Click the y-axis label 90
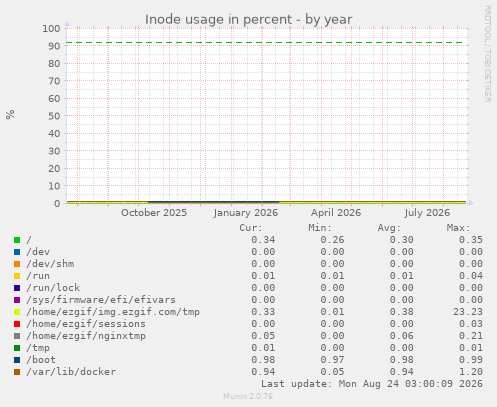497x407 pixels. (x=54, y=46)
